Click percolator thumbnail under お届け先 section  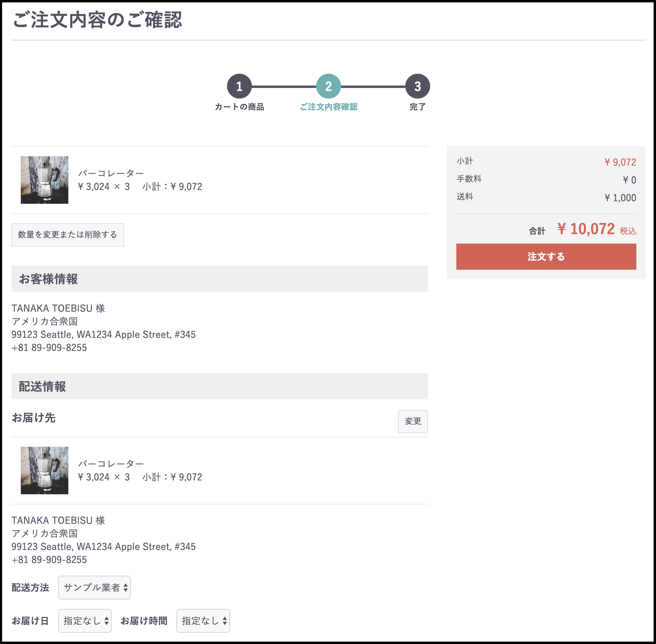[x=44, y=471]
